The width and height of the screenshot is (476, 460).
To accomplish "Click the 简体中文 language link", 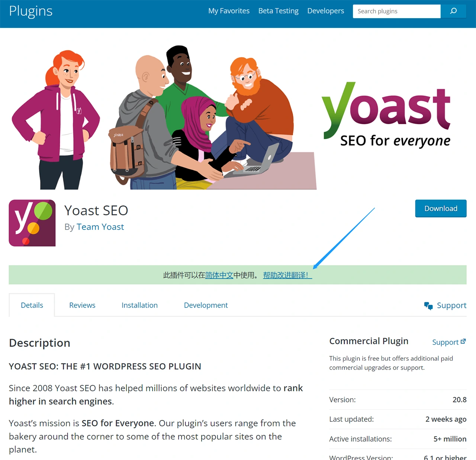I will 219,275.
